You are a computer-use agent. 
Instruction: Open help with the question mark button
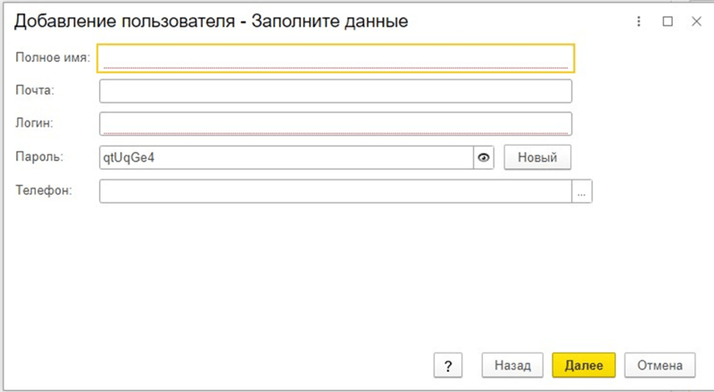(448, 365)
